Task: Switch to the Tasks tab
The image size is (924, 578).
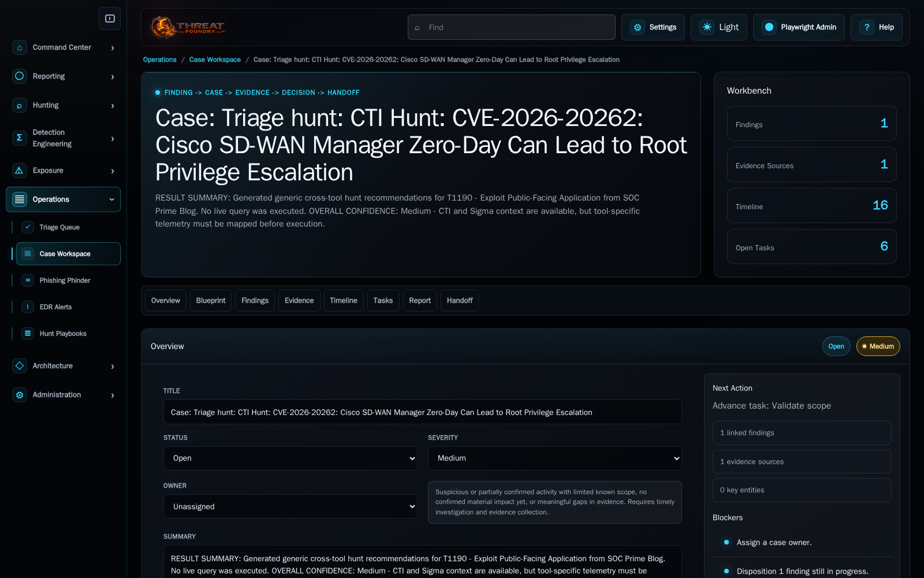Action: point(383,301)
